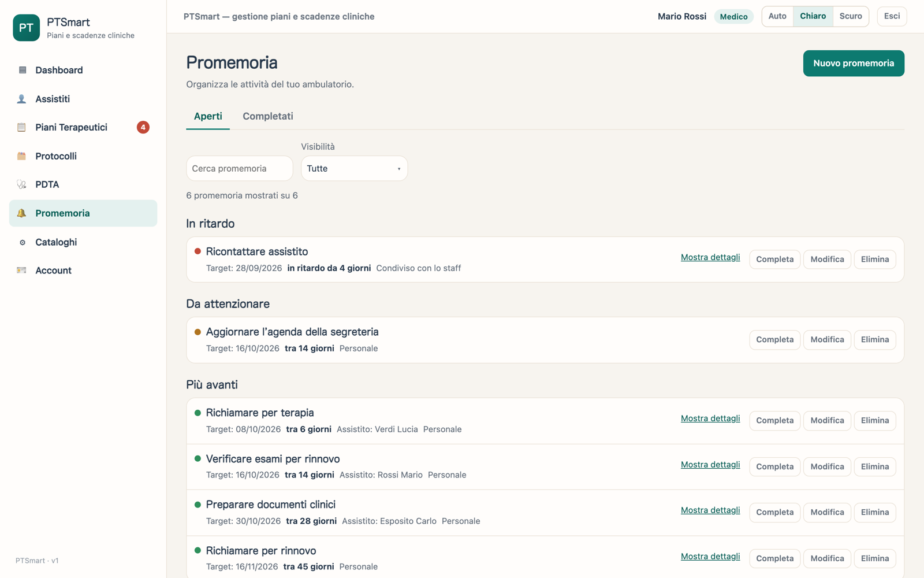
Task: Complete the Verificare esami per rinnovo reminder
Action: coord(775,466)
